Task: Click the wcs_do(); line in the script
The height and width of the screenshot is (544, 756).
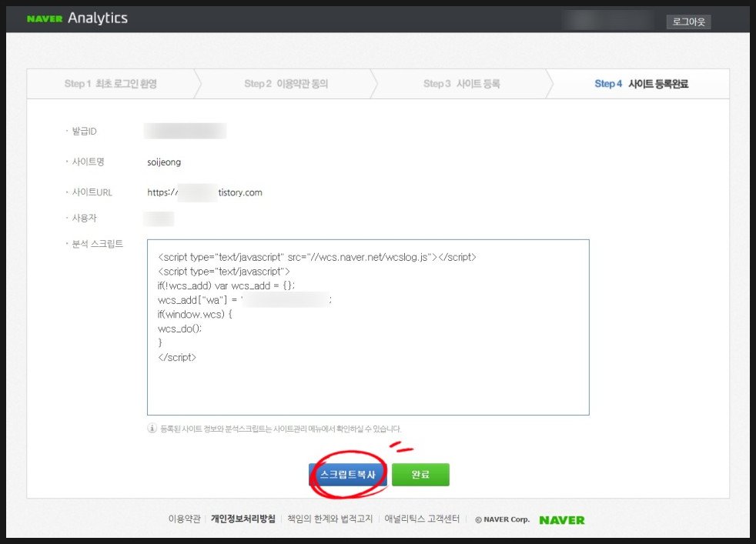Action: (x=175, y=328)
